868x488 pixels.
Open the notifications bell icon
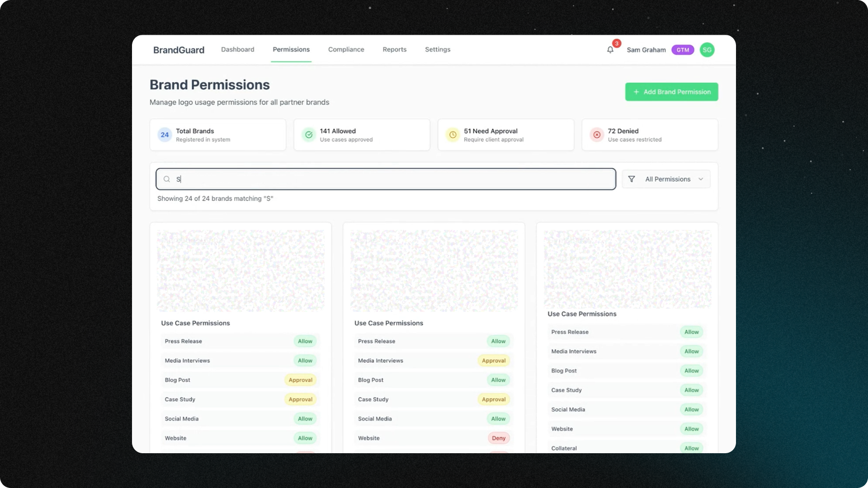point(610,50)
